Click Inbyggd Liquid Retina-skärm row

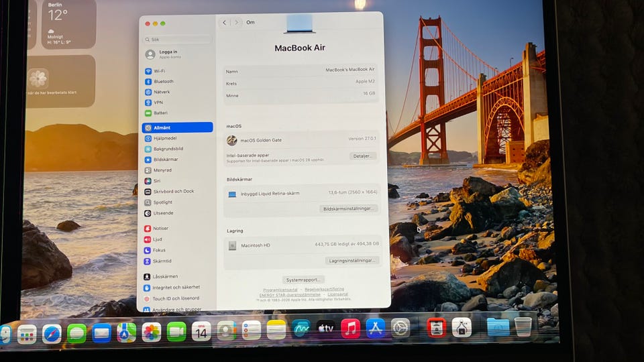tap(302, 193)
